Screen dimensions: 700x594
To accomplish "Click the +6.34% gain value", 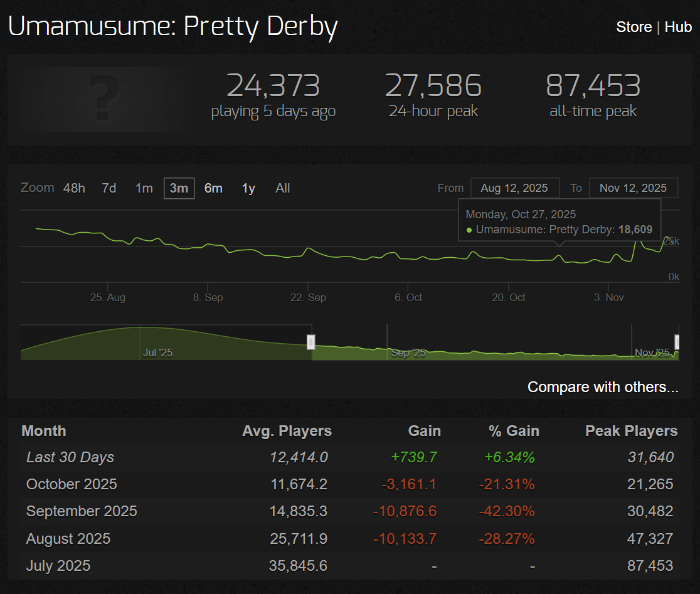I will point(509,457).
